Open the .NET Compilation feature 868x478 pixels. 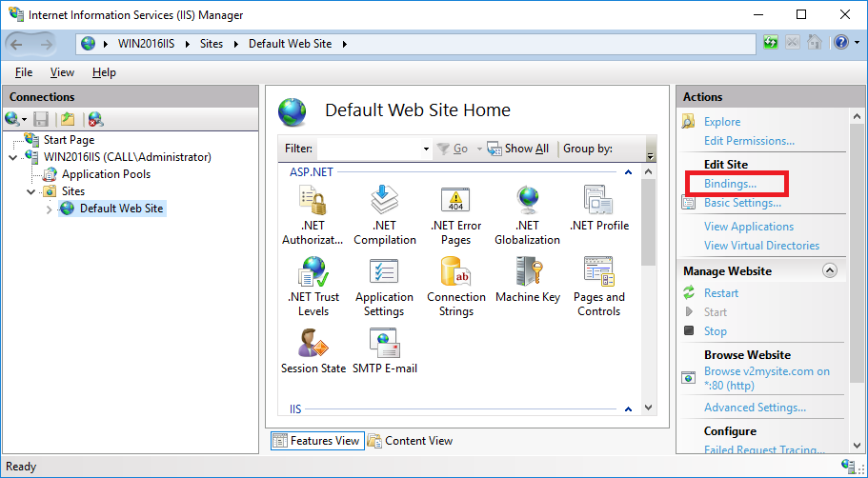[x=385, y=215]
